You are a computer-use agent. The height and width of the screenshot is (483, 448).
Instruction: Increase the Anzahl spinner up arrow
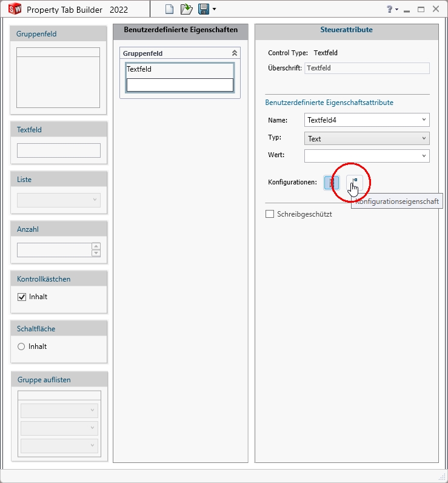96,246
